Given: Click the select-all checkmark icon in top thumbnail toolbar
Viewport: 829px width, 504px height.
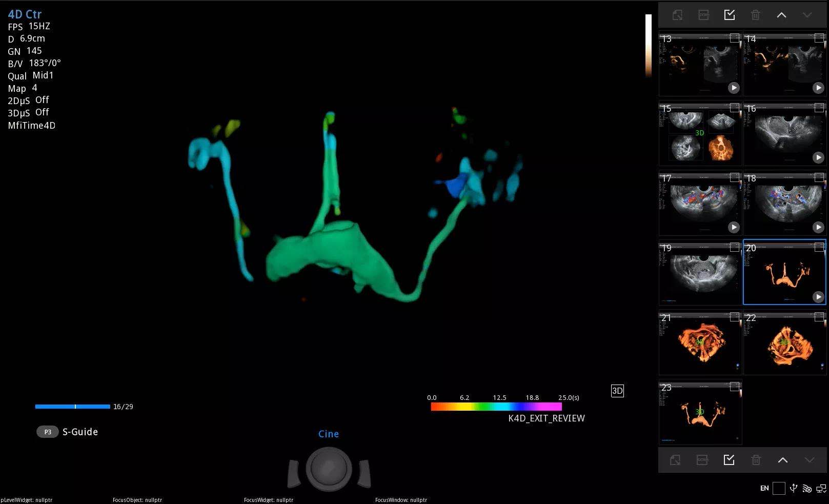Looking at the screenshot, I should (729, 15).
